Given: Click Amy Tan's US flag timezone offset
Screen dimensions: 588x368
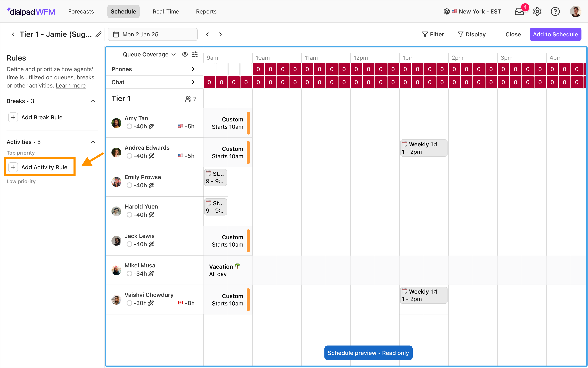Looking at the screenshot, I should [186, 126].
